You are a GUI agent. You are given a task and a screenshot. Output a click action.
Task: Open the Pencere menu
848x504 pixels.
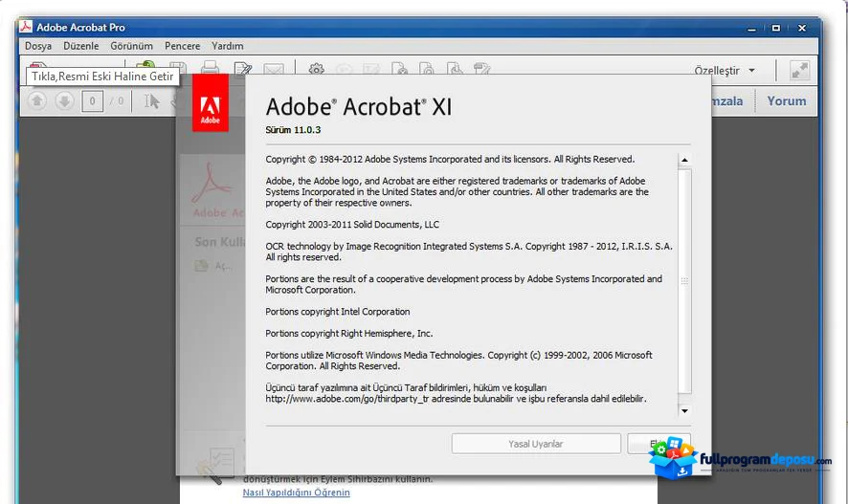182,46
